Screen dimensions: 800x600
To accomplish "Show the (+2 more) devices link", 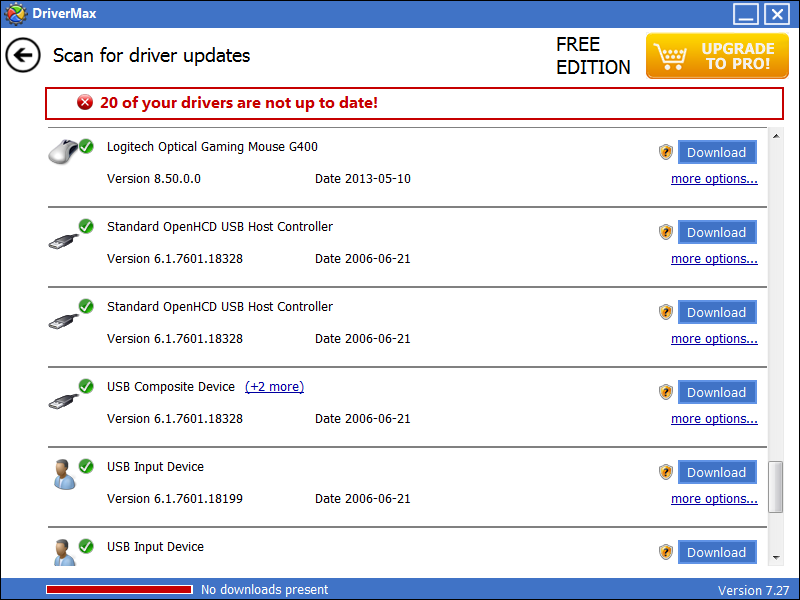I will tap(274, 387).
